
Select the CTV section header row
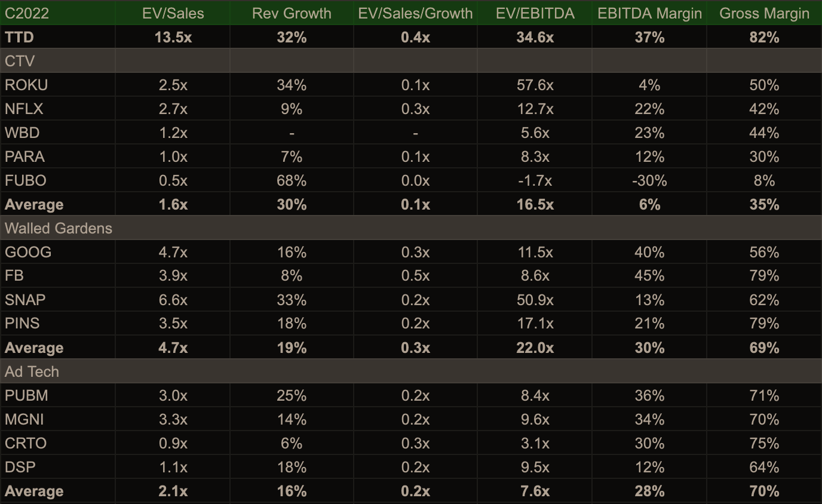click(20, 61)
